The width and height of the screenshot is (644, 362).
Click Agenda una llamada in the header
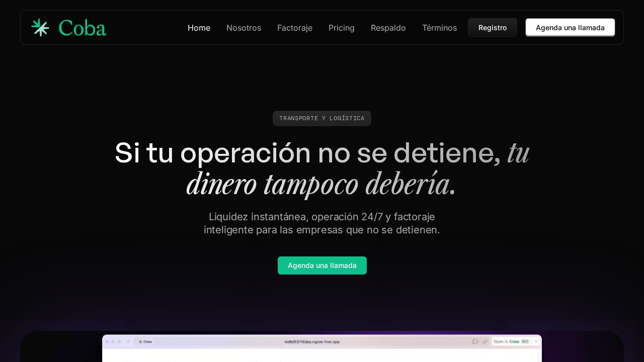pos(570,27)
